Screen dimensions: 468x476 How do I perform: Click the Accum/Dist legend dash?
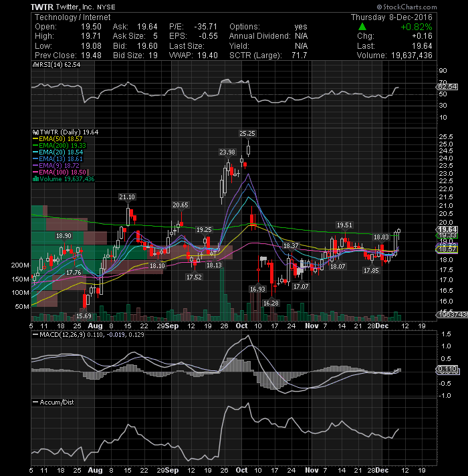click(x=35, y=402)
